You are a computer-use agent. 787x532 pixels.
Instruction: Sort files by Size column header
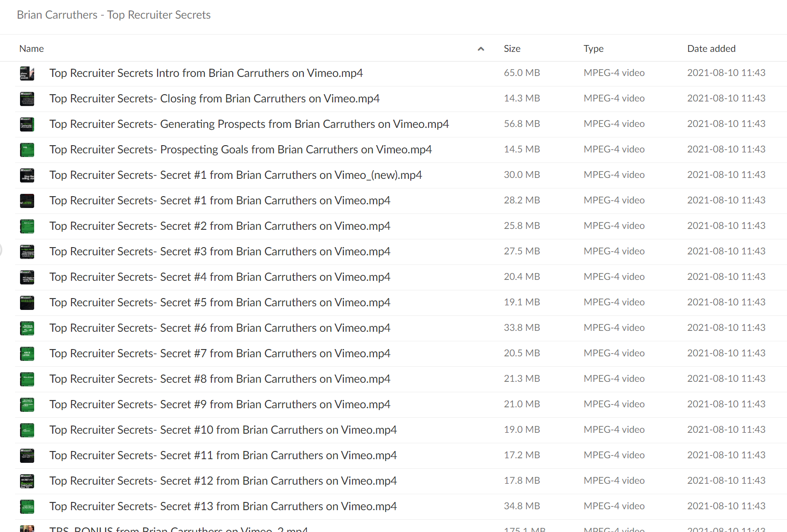(512, 49)
